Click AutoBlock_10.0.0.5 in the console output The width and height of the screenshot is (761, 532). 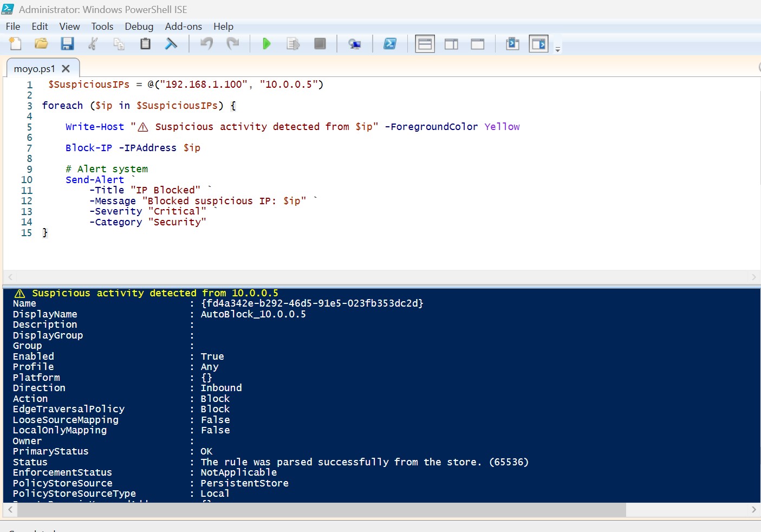tap(253, 314)
